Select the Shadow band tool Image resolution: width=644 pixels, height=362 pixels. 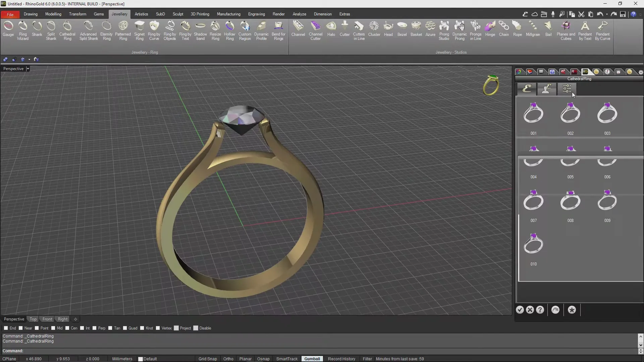click(x=200, y=31)
